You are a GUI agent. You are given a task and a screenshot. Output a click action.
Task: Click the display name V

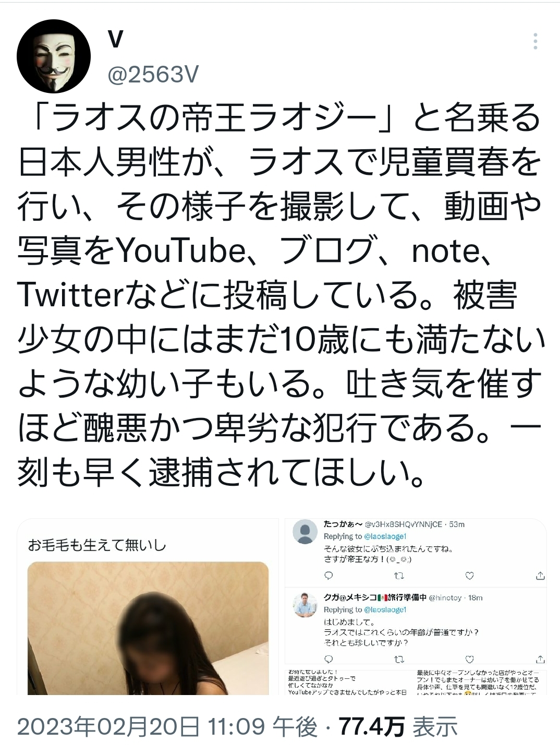coord(115,39)
